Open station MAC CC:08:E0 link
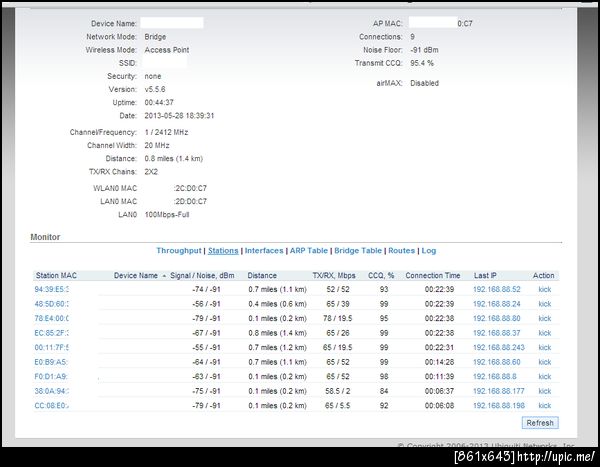This screenshot has width=600, height=467. [52, 406]
